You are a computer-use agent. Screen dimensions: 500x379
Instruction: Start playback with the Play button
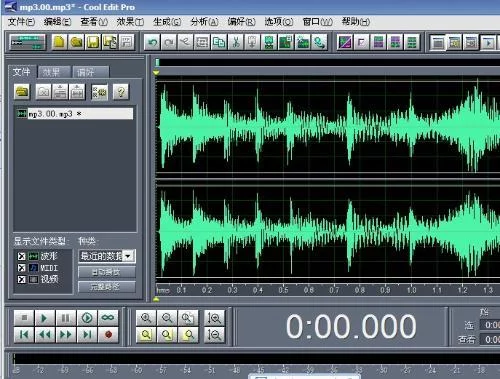[x=45, y=318]
